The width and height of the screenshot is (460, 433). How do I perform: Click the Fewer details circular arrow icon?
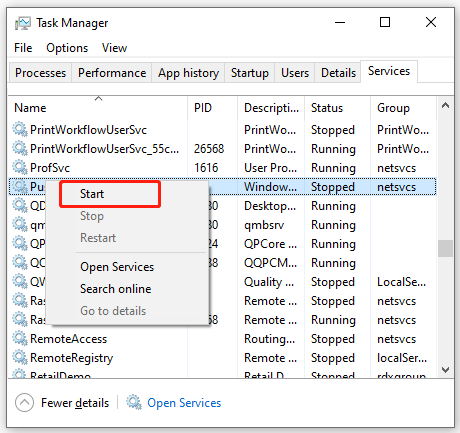tap(24, 403)
